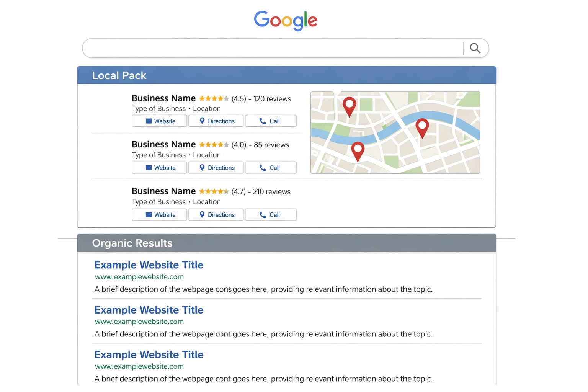Click the 210 reviews link
This screenshot has height=392, width=588.
(270, 191)
